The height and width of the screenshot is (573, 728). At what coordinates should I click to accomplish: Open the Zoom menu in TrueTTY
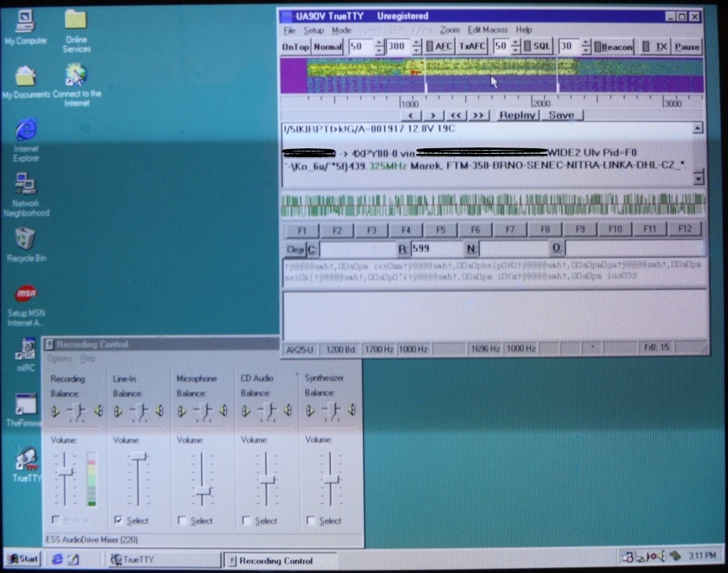[449, 30]
